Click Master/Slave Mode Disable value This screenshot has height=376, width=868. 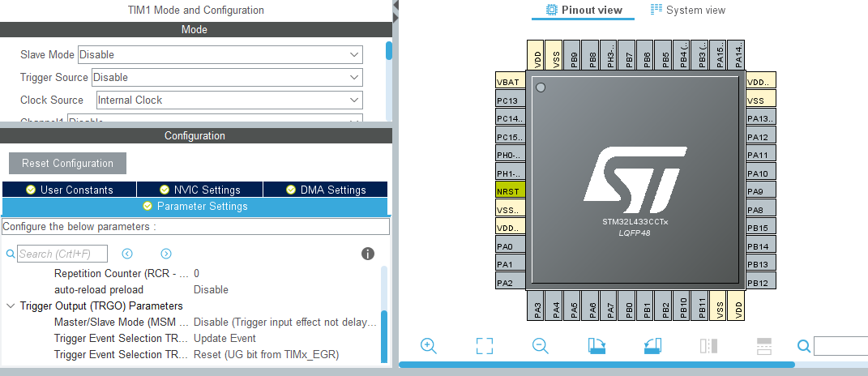285,323
